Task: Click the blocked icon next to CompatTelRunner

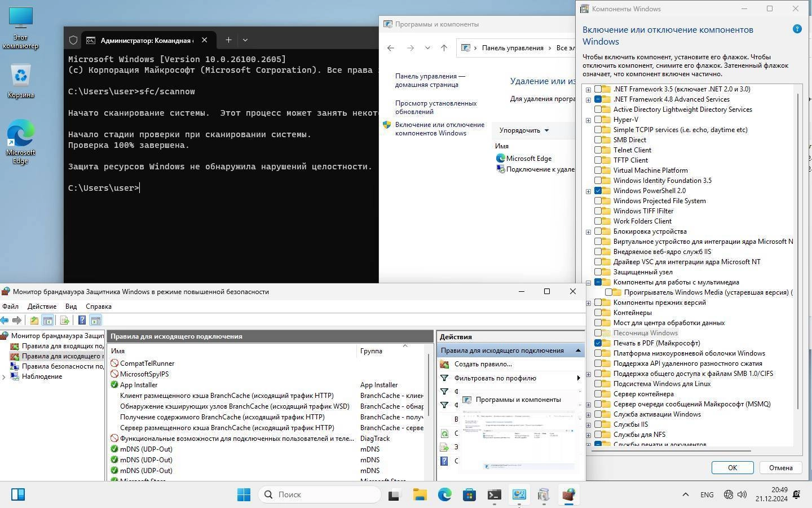Action: point(114,364)
